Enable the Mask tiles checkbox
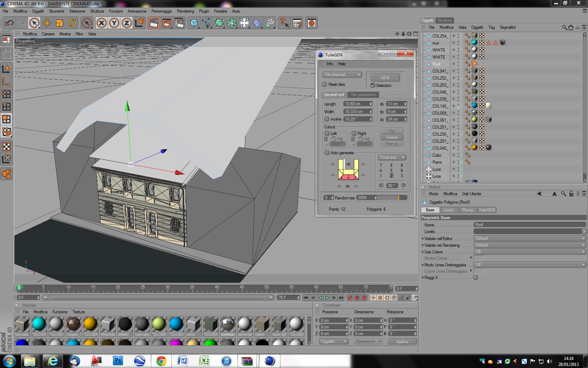Image resolution: width=588 pixels, height=368 pixels. pos(324,84)
